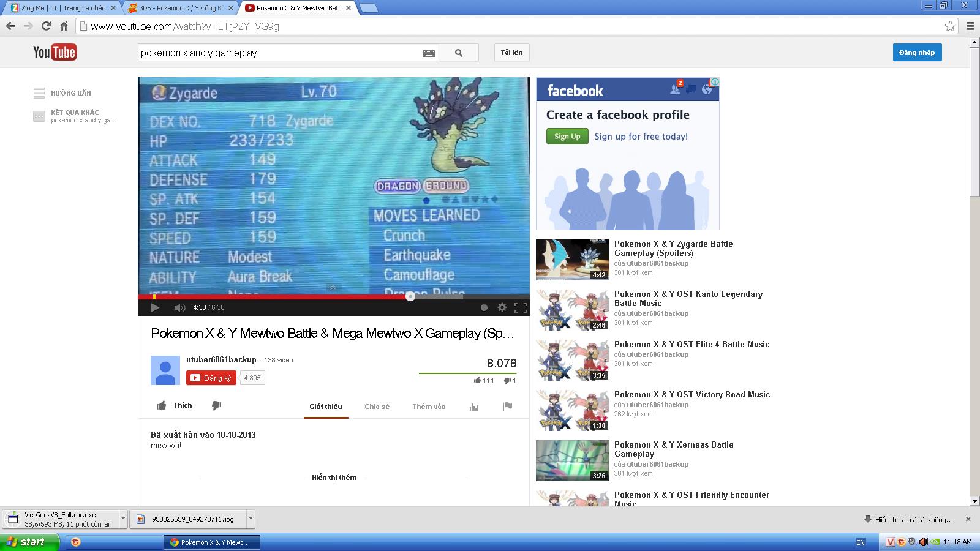Select the Chia sẻ tab
The width and height of the screenshot is (980, 551).
(377, 407)
